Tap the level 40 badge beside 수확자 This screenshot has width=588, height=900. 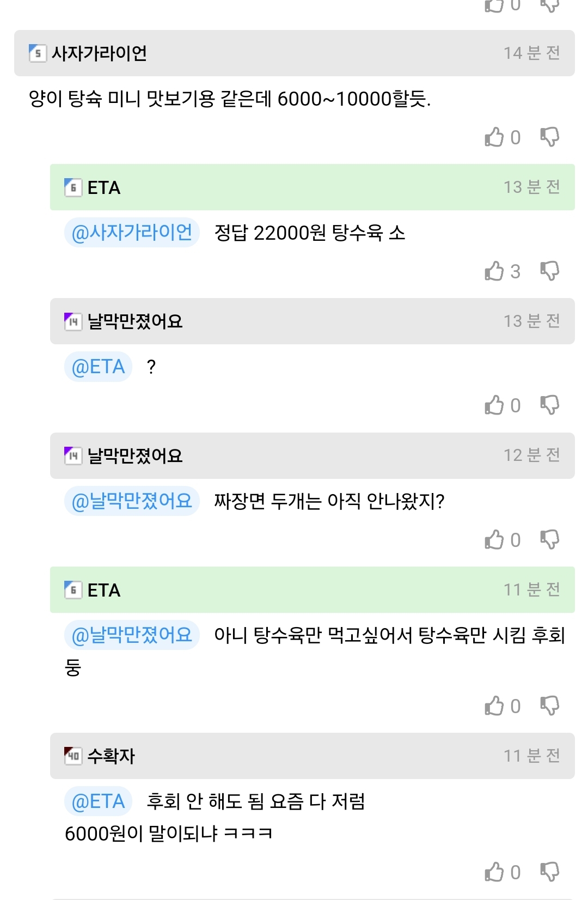(73, 756)
